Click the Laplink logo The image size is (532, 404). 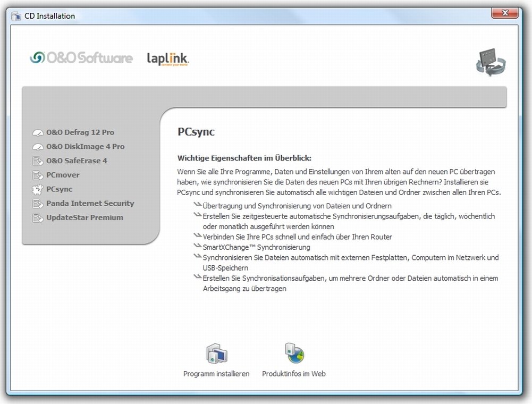pos(167,58)
